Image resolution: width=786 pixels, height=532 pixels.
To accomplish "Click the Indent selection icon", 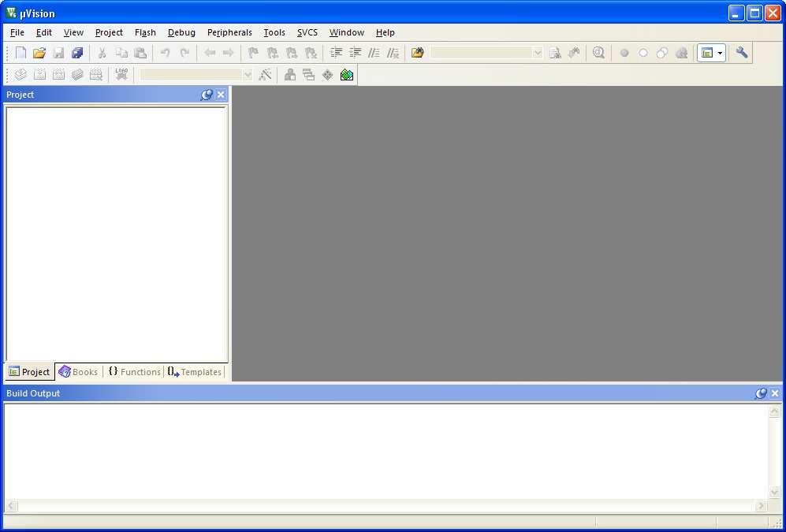I will pyautogui.click(x=336, y=53).
